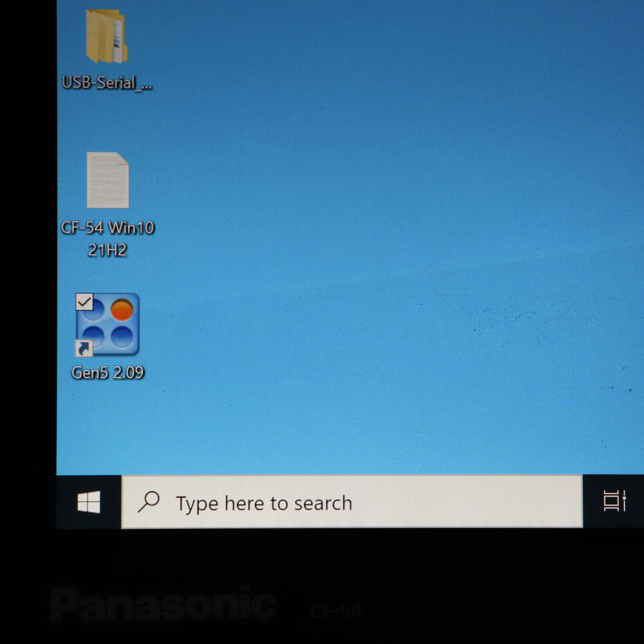Click an empty area of the desktop wallpaper
644x644 pixels.
pyautogui.click(x=370, y=205)
